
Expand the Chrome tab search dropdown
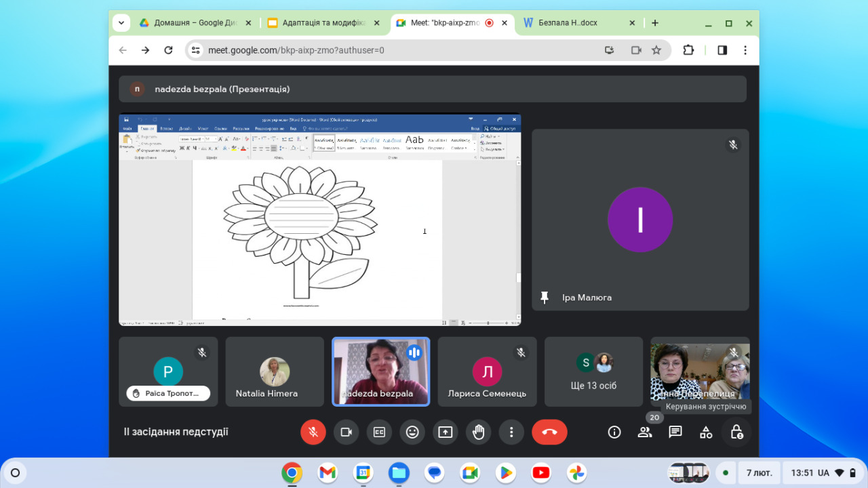(121, 22)
